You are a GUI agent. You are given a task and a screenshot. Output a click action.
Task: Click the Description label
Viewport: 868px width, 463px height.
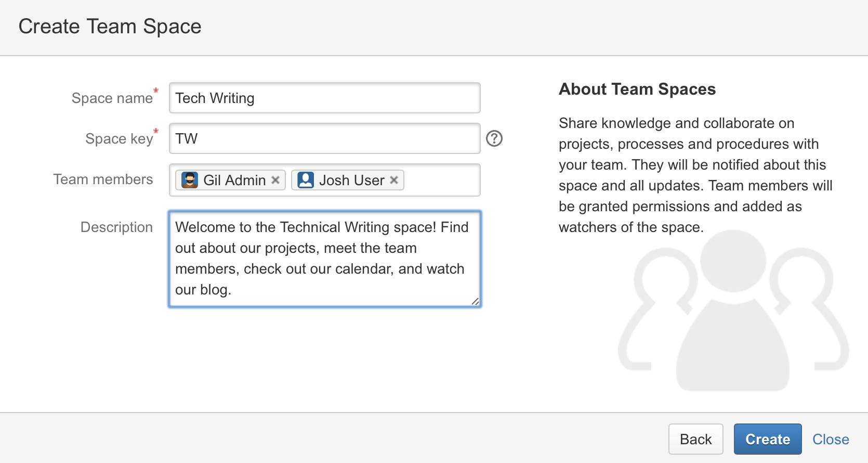click(116, 227)
